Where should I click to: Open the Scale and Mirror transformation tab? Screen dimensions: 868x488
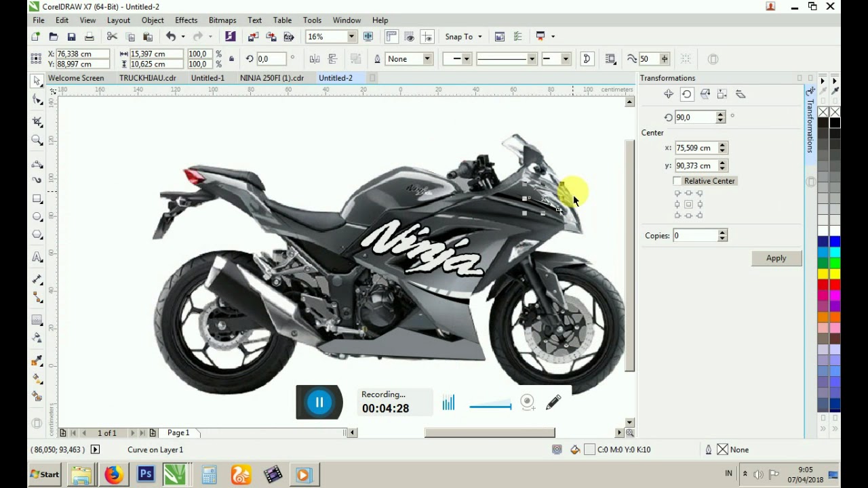point(705,94)
